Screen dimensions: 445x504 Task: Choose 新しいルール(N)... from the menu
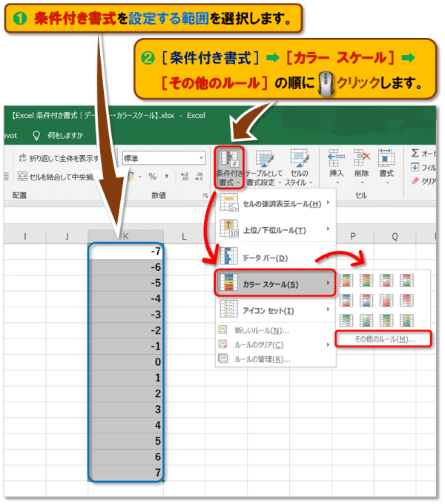pos(275,330)
